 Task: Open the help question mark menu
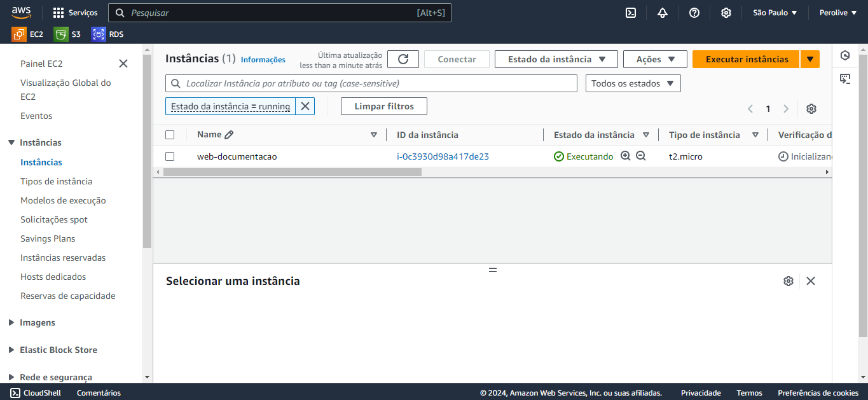point(694,13)
